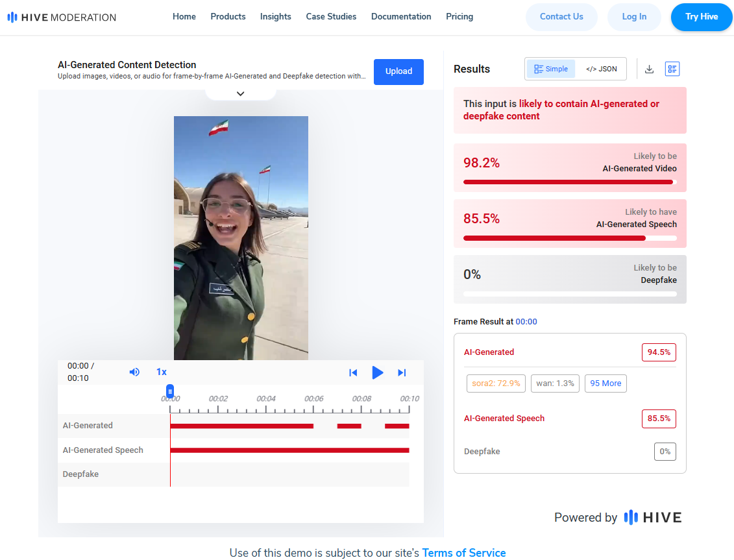734x560 pixels.
Task: Click the Hive Moderation logo
Action: pos(62,18)
